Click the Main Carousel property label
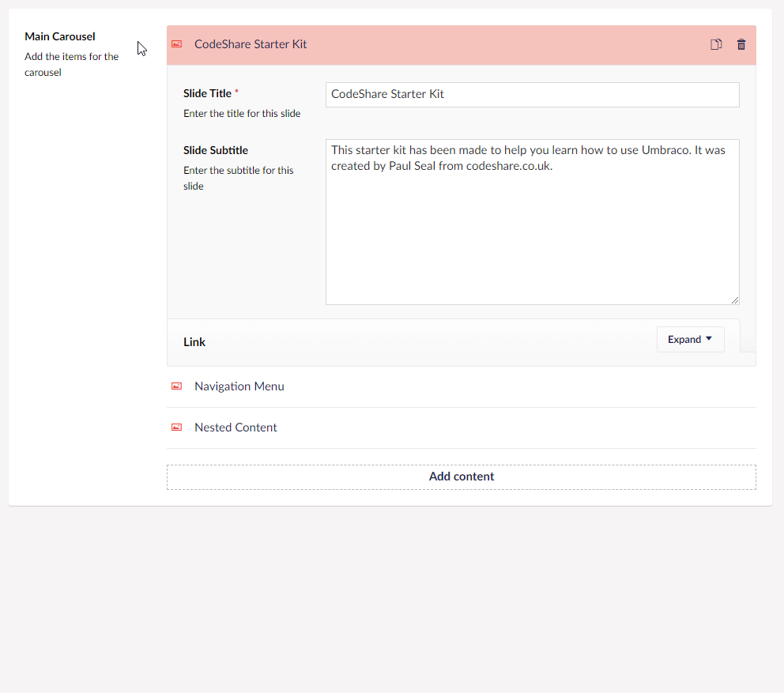Screen dimensions: 784x693 pyautogui.click(x=60, y=36)
